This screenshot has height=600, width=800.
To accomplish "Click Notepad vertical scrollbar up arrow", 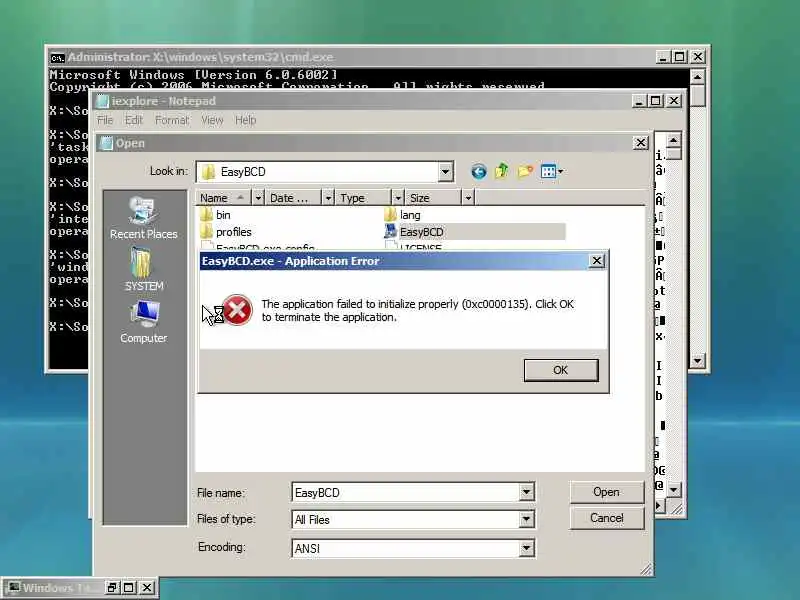I will tap(673, 140).
